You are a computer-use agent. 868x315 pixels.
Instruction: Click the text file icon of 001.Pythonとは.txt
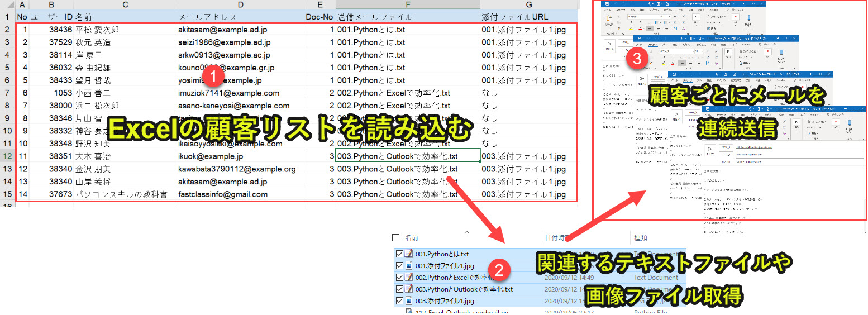[x=408, y=254]
